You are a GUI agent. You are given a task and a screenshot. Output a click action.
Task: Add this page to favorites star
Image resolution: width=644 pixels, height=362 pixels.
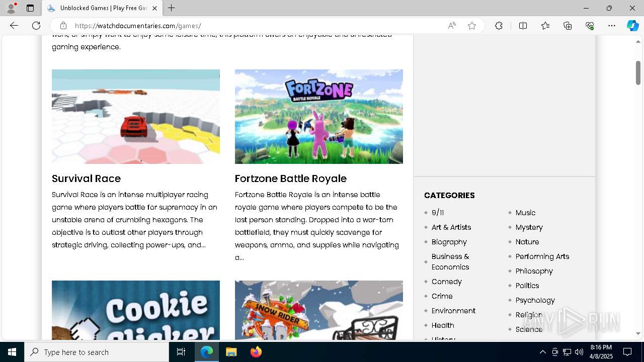tap(472, 26)
